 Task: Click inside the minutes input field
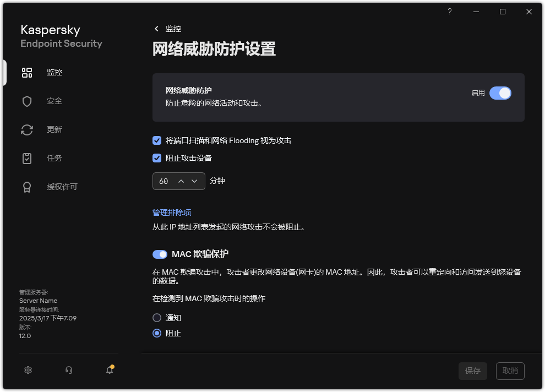point(163,181)
